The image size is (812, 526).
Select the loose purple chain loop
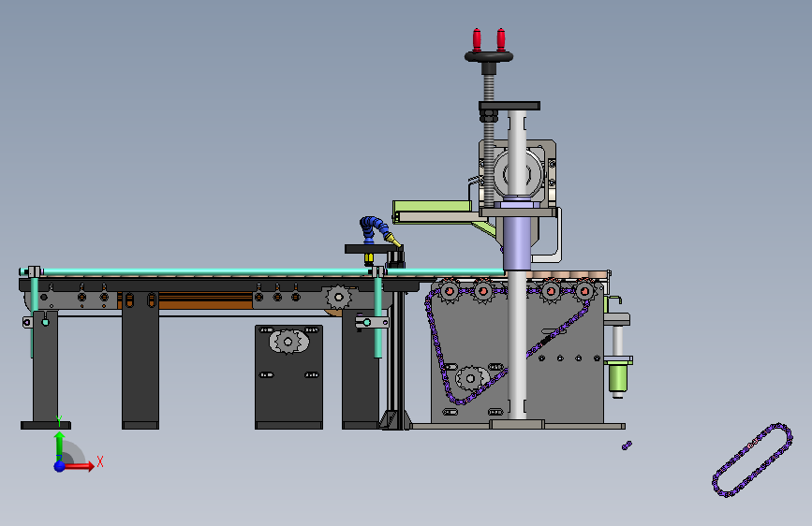(x=752, y=460)
